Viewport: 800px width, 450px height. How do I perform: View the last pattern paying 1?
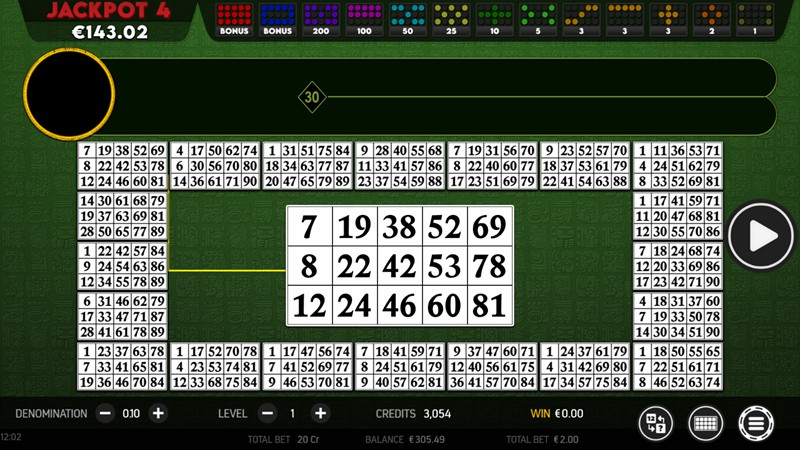[x=755, y=20]
